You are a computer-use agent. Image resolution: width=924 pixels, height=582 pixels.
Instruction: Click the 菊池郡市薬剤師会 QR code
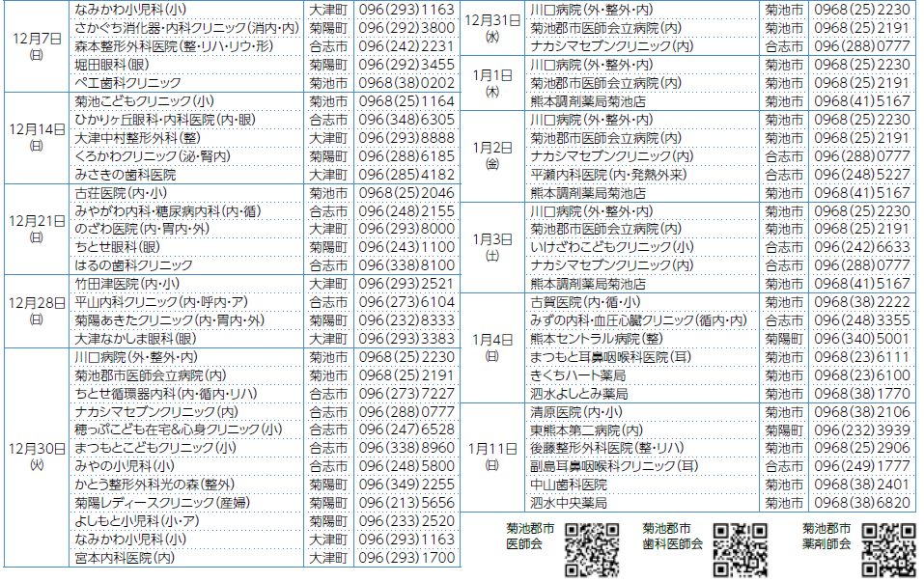point(887,550)
